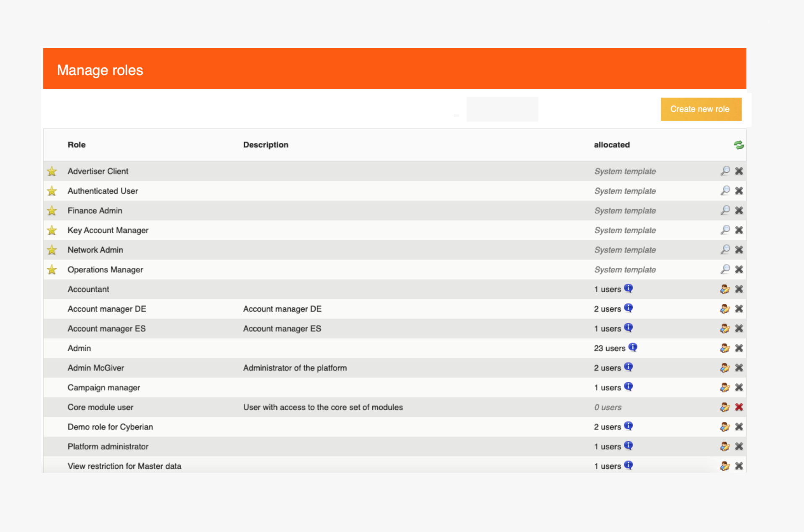Edit users of Account manager DE role
Viewport: 804px width, 532px height.
tap(725, 308)
